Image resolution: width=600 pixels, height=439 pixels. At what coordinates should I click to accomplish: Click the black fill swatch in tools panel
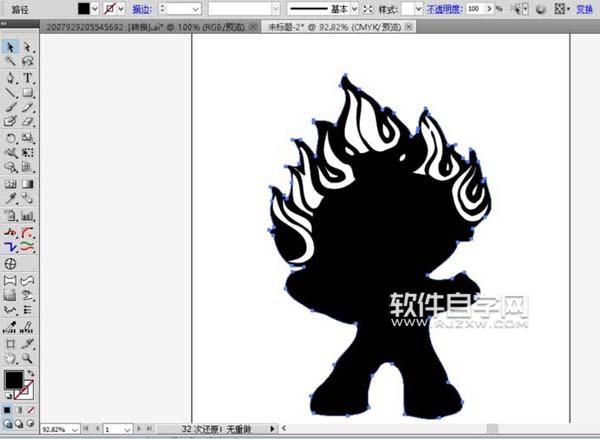coord(13,380)
